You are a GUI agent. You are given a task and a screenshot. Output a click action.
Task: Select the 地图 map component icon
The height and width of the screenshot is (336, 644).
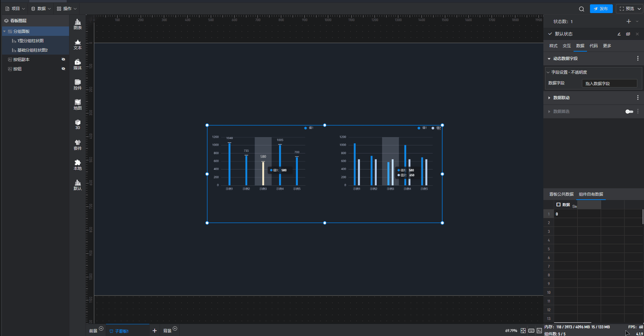point(77,105)
